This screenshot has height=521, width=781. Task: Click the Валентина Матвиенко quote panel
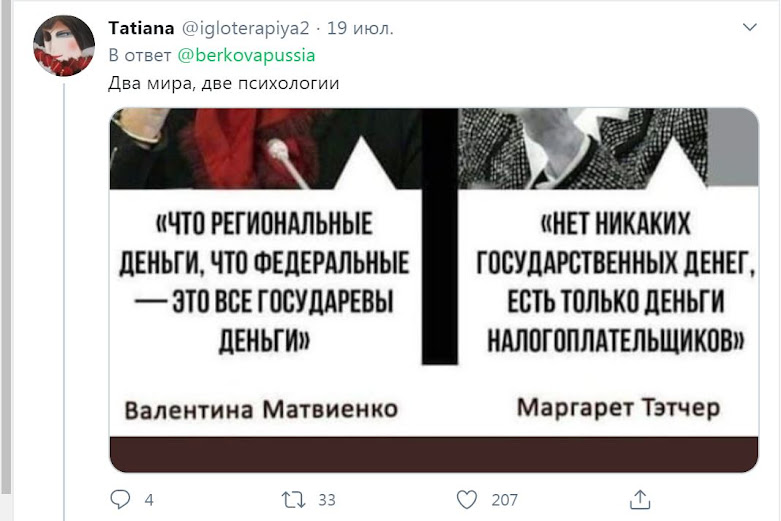[265, 272]
